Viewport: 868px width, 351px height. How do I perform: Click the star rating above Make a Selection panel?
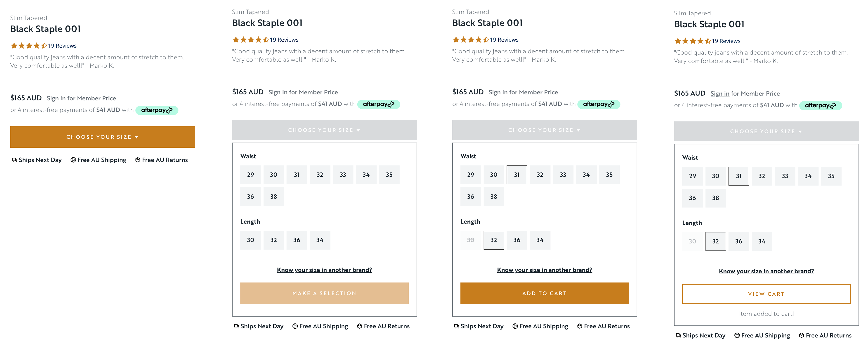[251, 40]
